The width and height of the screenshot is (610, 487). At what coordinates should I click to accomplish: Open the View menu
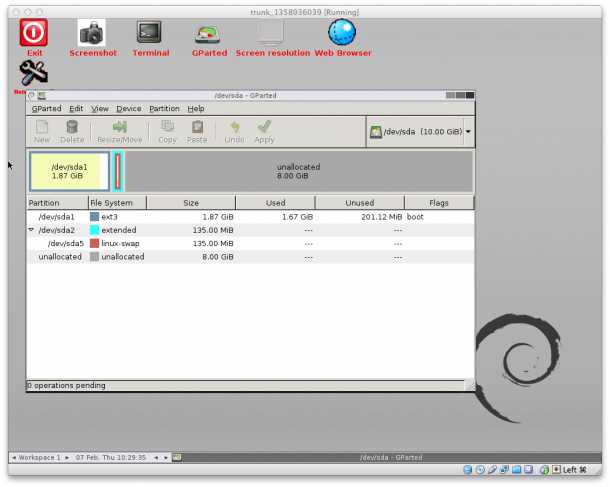[100, 109]
